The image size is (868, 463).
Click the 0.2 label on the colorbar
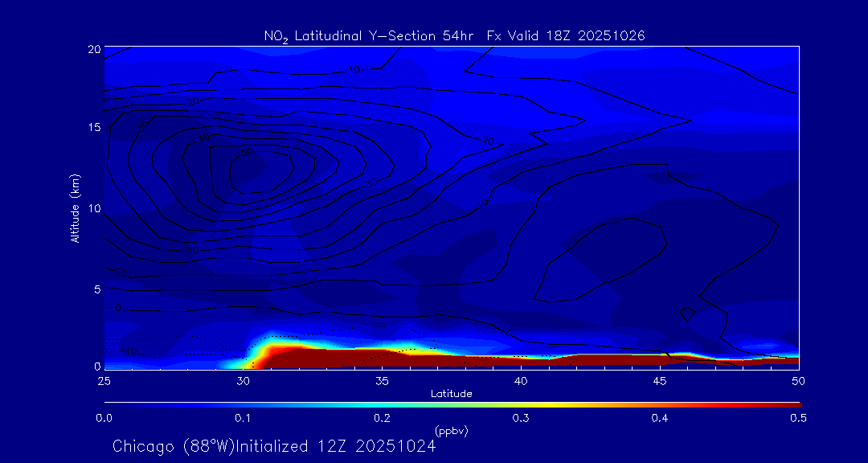pos(382,418)
